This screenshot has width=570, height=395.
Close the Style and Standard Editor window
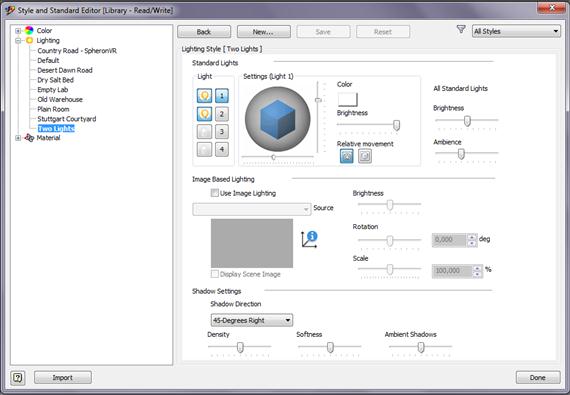click(551, 7)
